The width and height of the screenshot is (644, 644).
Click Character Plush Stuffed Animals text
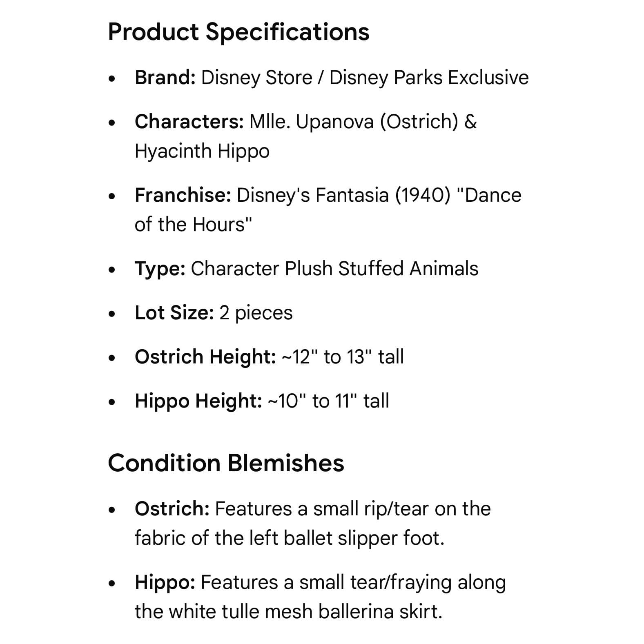pos(334,269)
